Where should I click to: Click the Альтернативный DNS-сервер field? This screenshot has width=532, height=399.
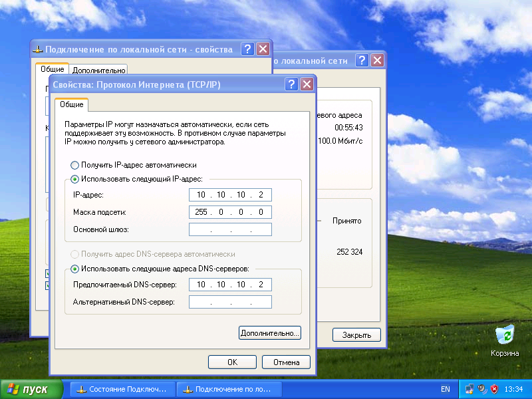[230, 302]
